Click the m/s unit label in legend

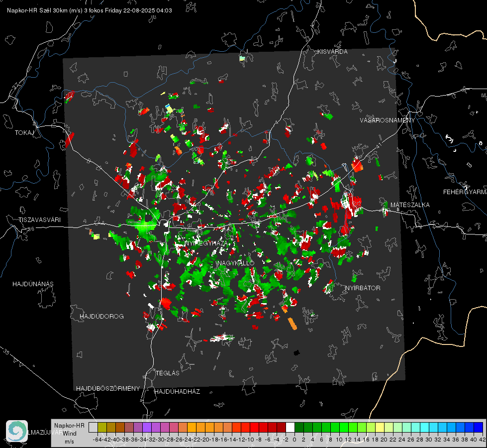(x=69, y=442)
